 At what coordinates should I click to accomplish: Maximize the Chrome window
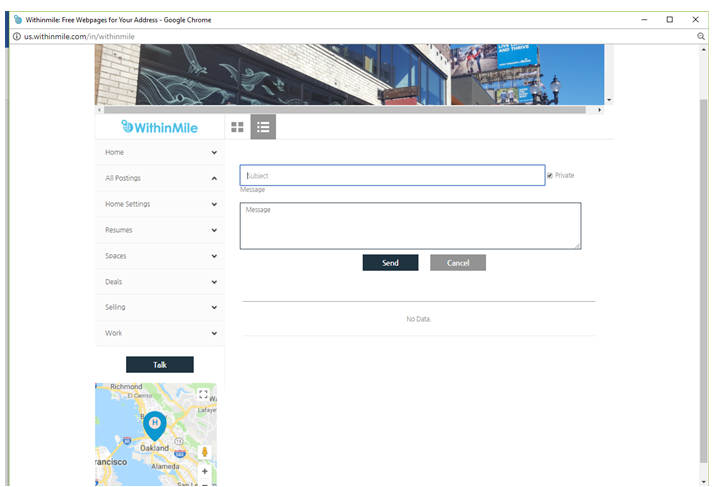[669, 20]
